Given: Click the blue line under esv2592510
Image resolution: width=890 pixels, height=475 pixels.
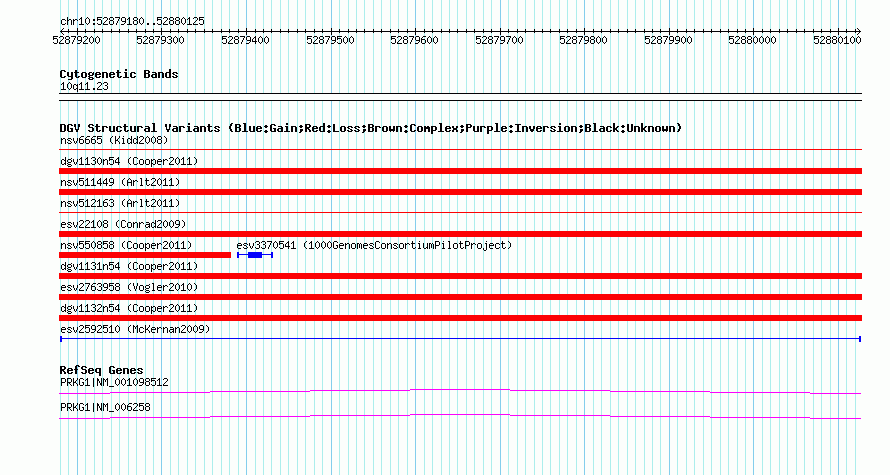Looking at the screenshot, I should (460, 339).
